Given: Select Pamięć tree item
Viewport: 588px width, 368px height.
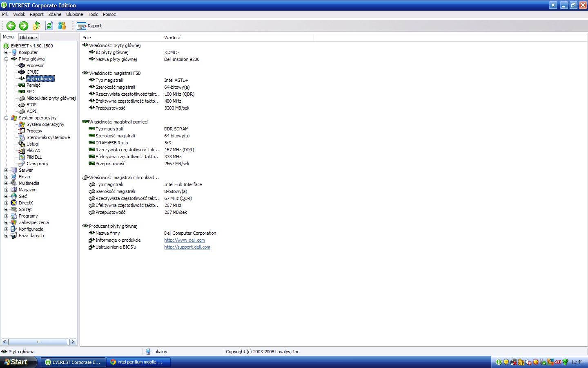Looking at the screenshot, I should click(33, 85).
